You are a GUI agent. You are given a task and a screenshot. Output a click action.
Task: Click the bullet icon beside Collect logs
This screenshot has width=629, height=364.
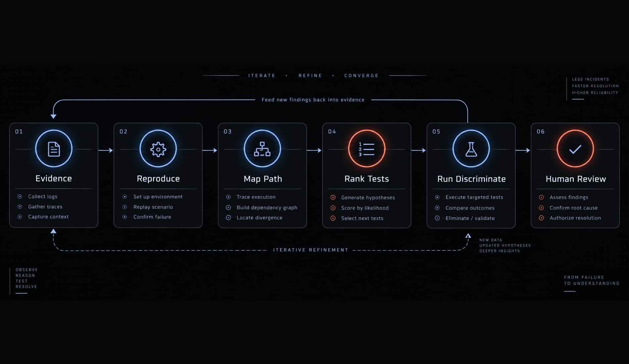click(x=20, y=197)
